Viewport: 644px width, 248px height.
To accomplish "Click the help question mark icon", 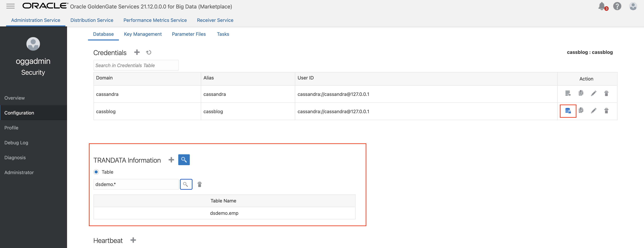I will [617, 6].
